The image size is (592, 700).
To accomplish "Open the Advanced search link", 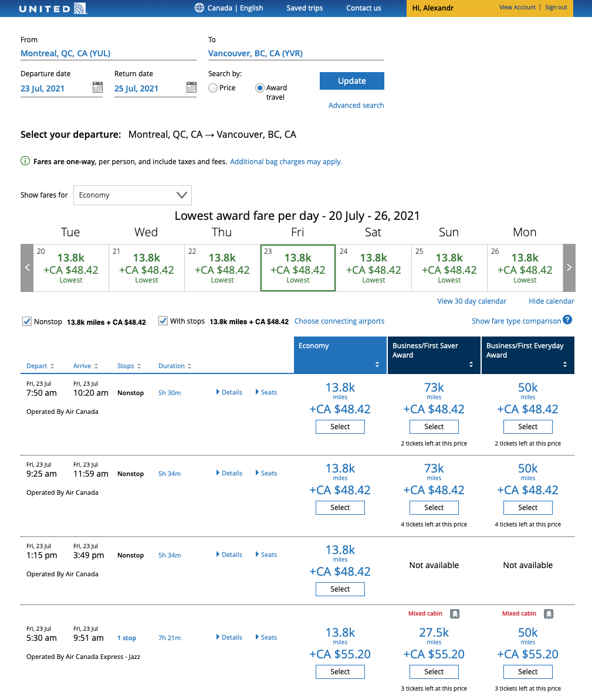I will [x=356, y=106].
